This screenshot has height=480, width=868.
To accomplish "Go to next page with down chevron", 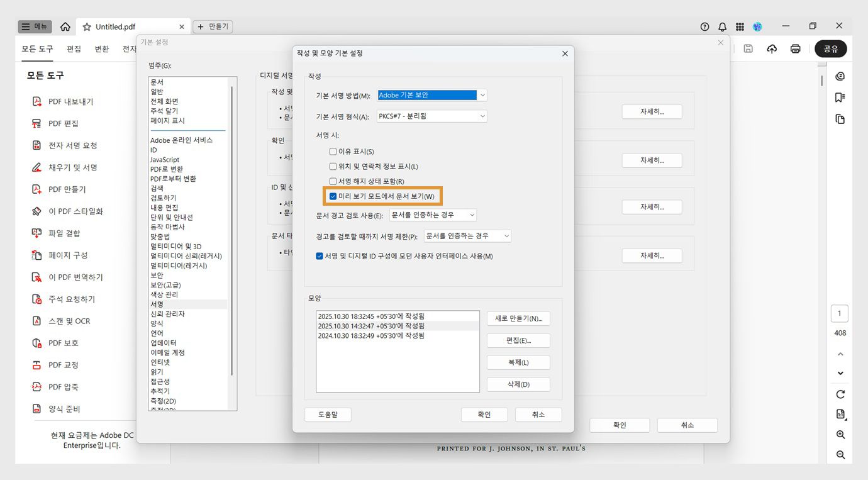I will pyautogui.click(x=840, y=373).
